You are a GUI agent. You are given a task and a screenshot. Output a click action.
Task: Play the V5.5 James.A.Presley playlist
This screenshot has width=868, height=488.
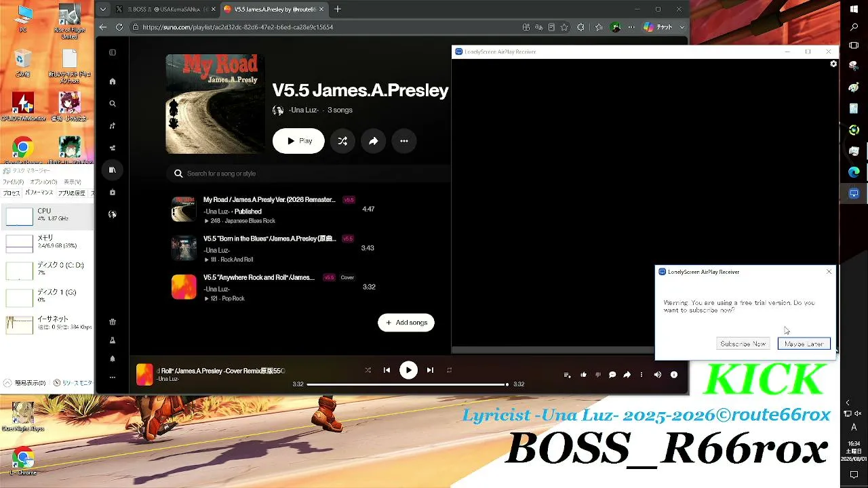(298, 141)
